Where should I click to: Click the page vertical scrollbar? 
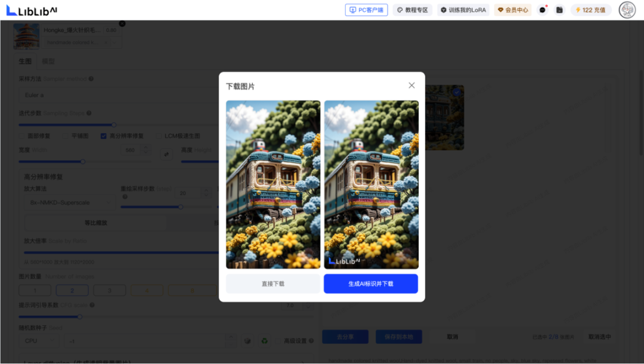[x=641, y=113]
